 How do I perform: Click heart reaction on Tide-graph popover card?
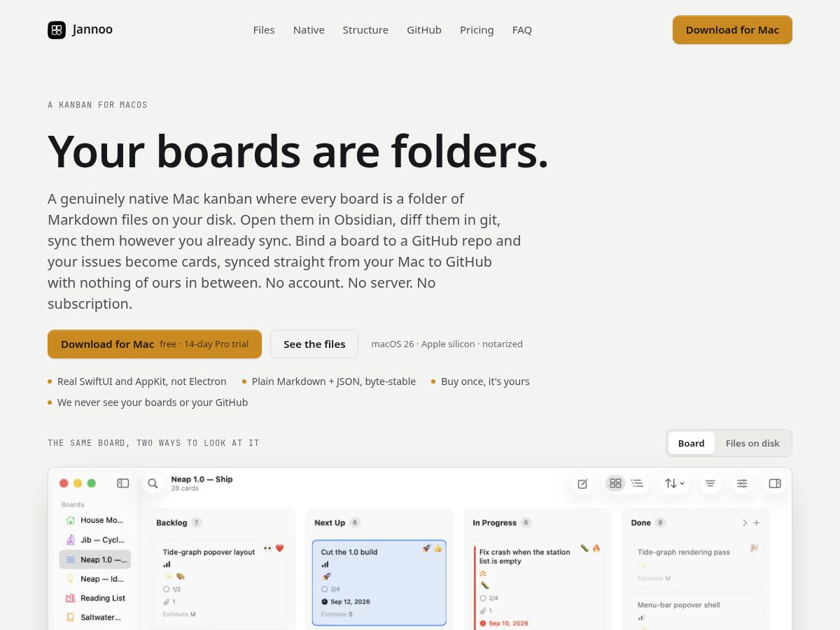click(279, 548)
